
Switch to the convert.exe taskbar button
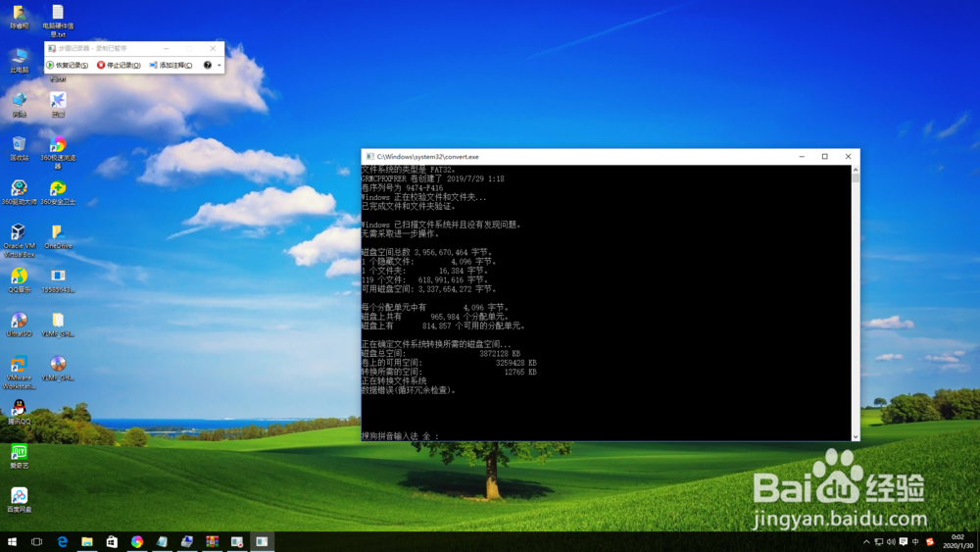coord(262,541)
